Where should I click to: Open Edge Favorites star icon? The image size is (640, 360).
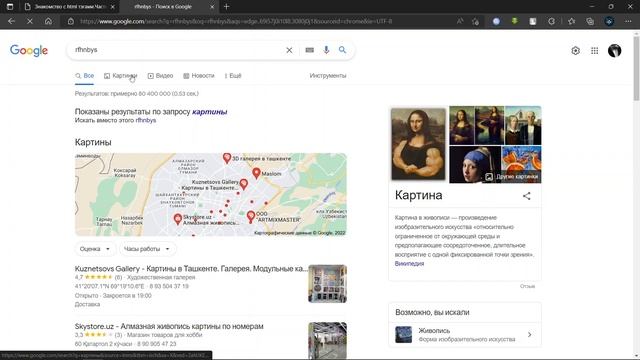pyautogui.click(x=571, y=21)
